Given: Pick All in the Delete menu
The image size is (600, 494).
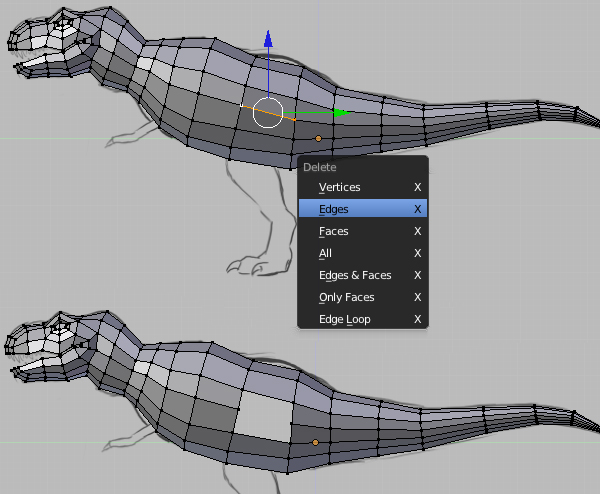Looking at the screenshot, I should point(362,253).
